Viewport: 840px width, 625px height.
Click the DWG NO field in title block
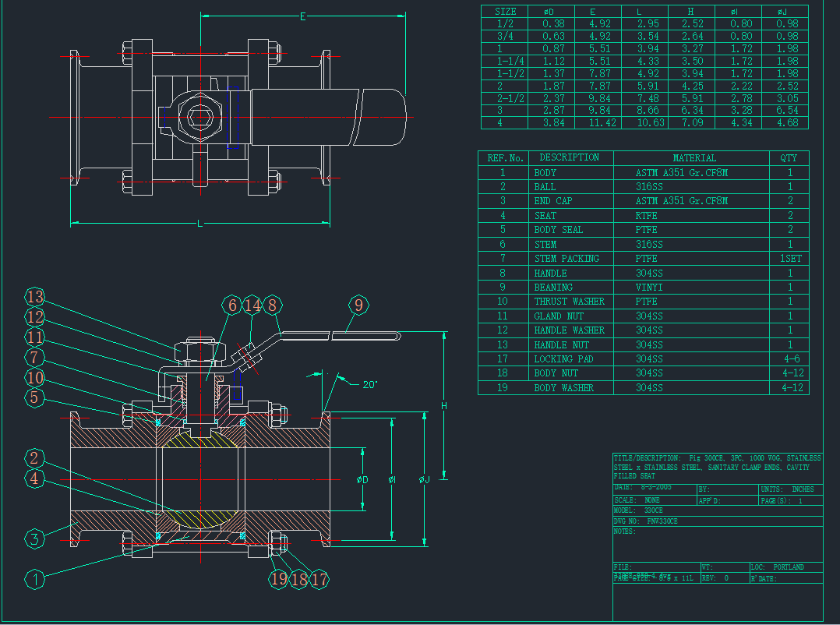pyautogui.click(x=644, y=521)
